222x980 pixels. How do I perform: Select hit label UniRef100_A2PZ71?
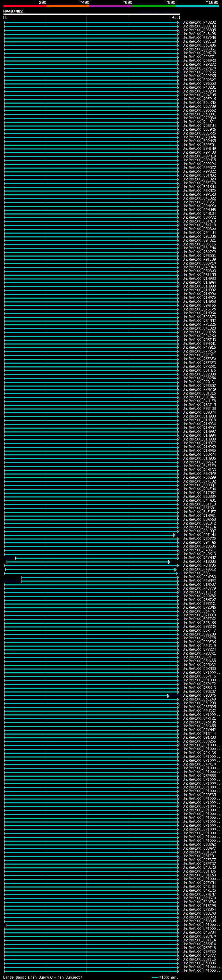[x=199, y=57]
